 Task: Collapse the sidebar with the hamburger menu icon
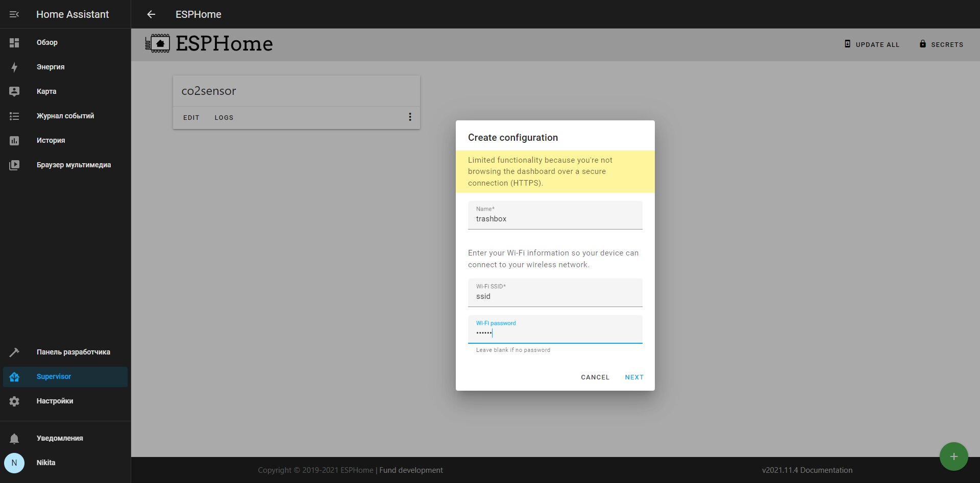(x=14, y=14)
